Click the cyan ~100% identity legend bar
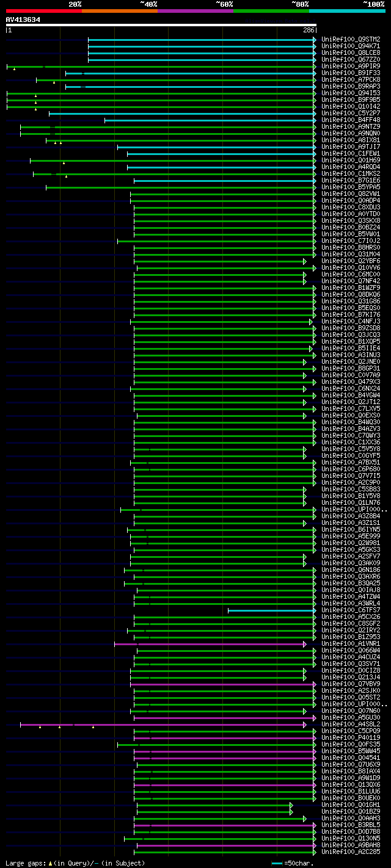The image size is (391, 868). pos(347,11)
